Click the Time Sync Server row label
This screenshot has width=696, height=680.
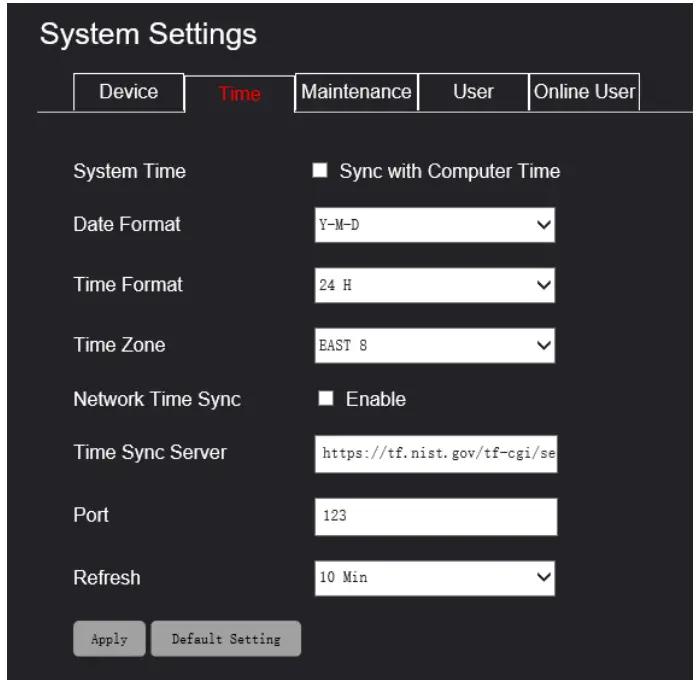coord(150,452)
